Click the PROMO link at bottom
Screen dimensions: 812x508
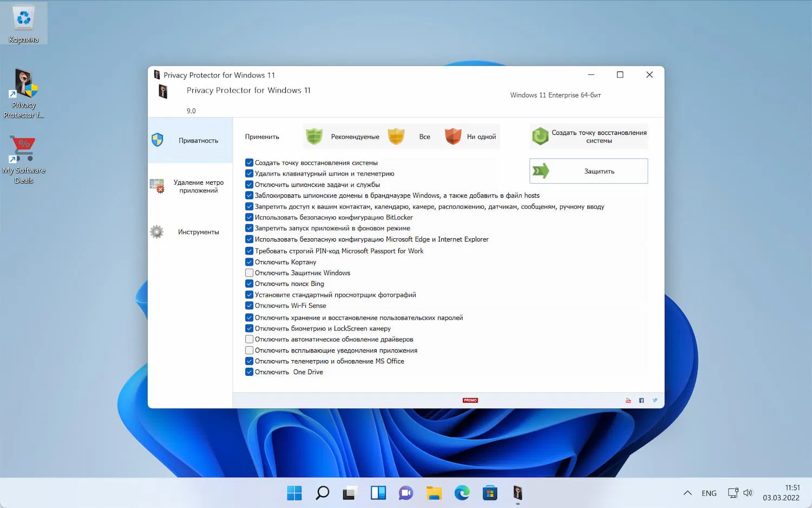[x=470, y=400]
